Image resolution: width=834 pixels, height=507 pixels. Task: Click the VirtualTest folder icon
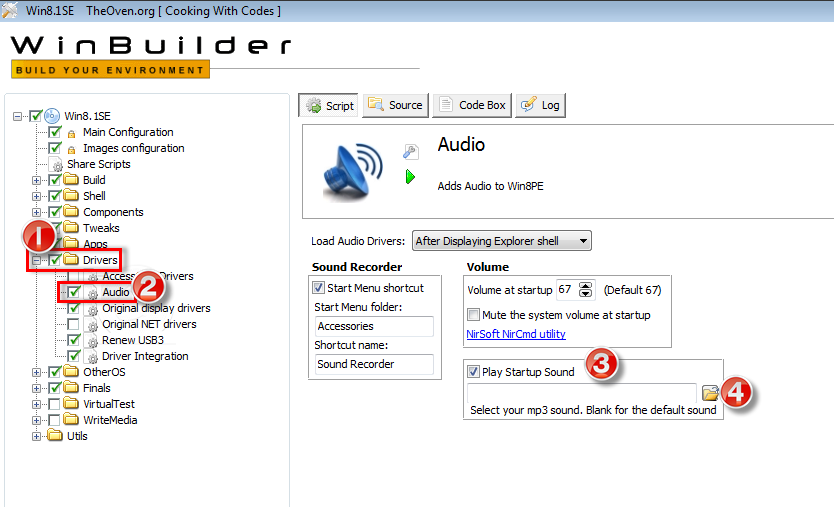(x=71, y=403)
